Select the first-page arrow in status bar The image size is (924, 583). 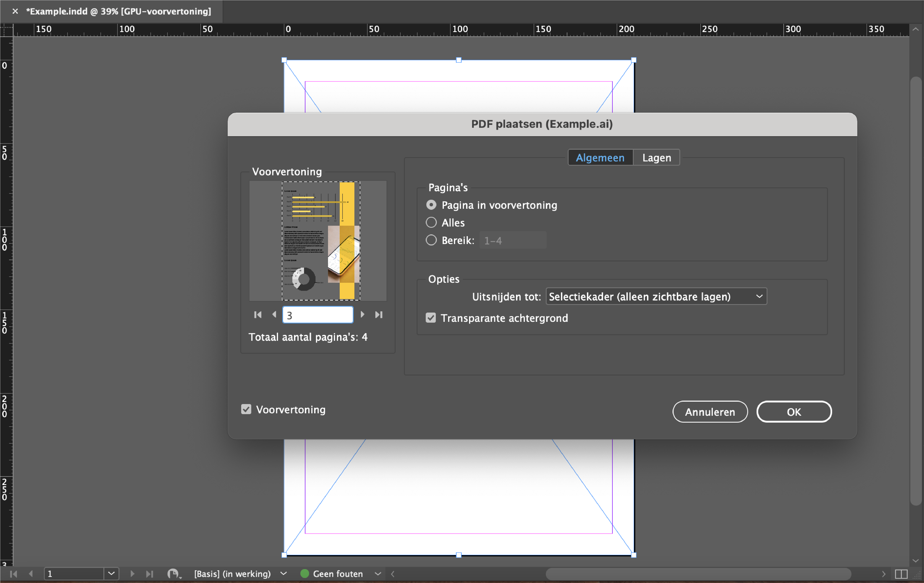[13, 574]
